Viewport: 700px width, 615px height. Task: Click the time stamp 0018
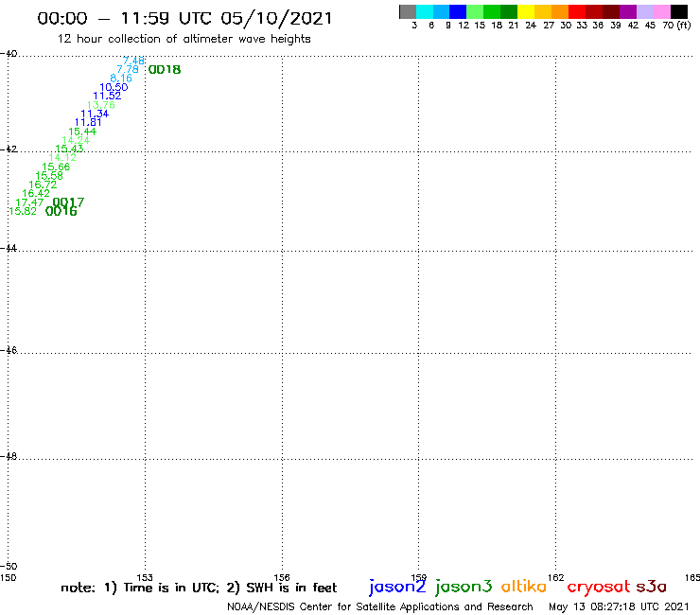click(x=165, y=70)
